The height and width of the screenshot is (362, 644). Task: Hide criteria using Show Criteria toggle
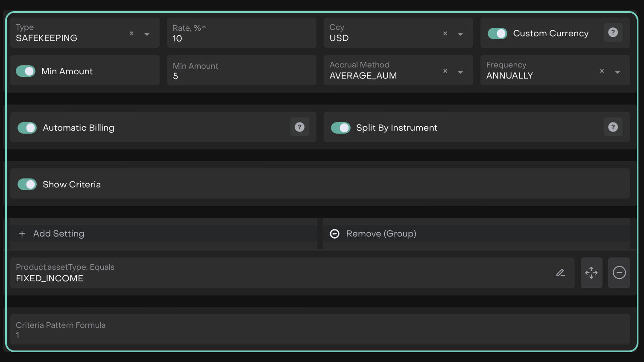tap(27, 184)
